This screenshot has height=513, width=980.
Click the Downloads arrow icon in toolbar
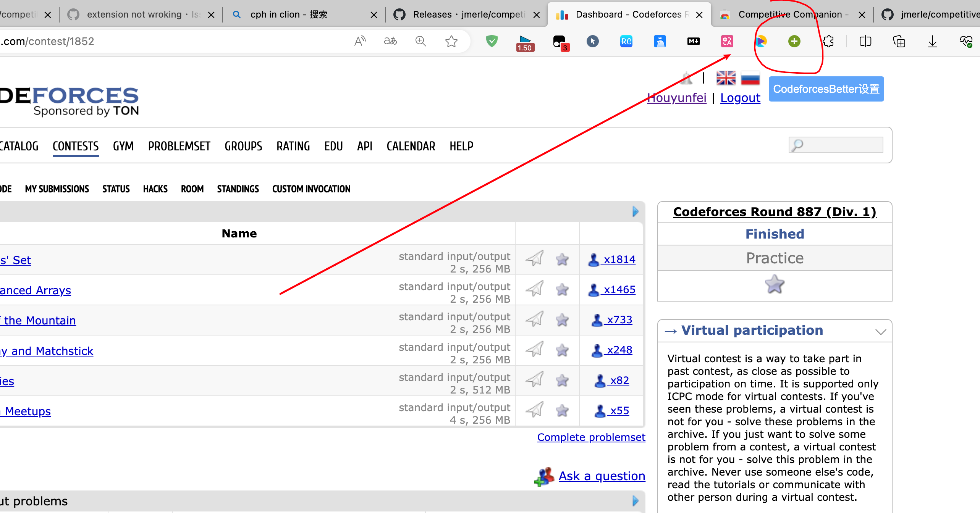[932, 41]
